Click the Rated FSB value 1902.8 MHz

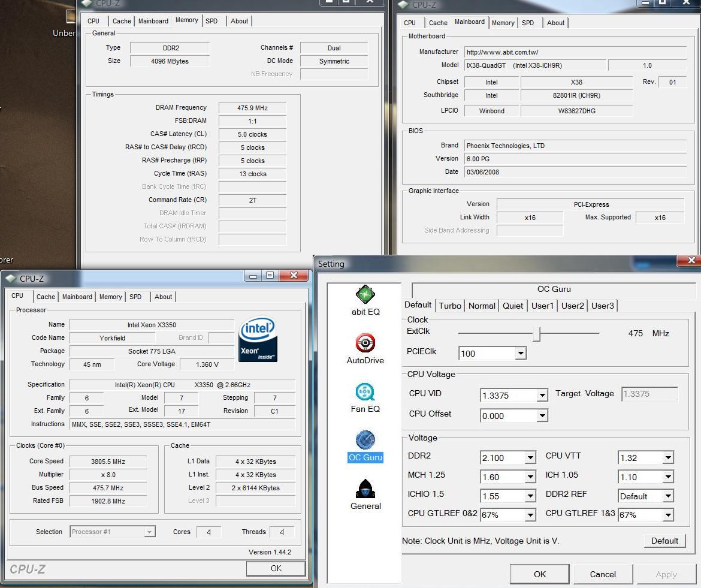click(x=108, y=501)
